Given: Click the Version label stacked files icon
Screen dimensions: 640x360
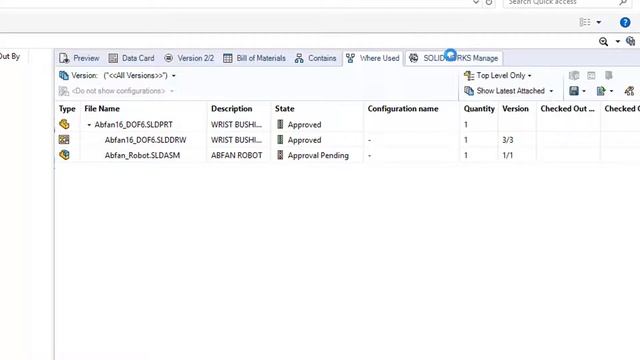Looking at the screenshot, I should pyautogui.click(x=64, y=76).
